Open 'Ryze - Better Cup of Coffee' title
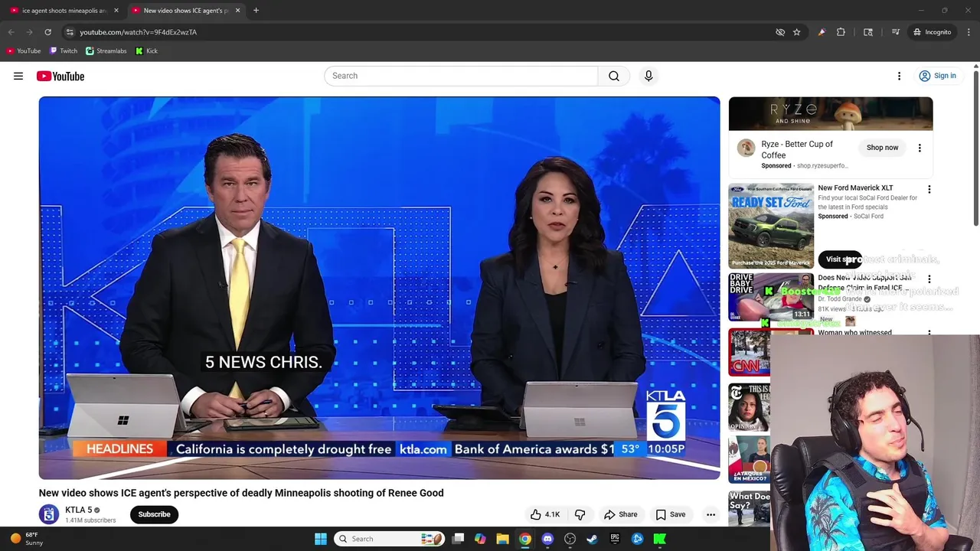 (797, 149)
